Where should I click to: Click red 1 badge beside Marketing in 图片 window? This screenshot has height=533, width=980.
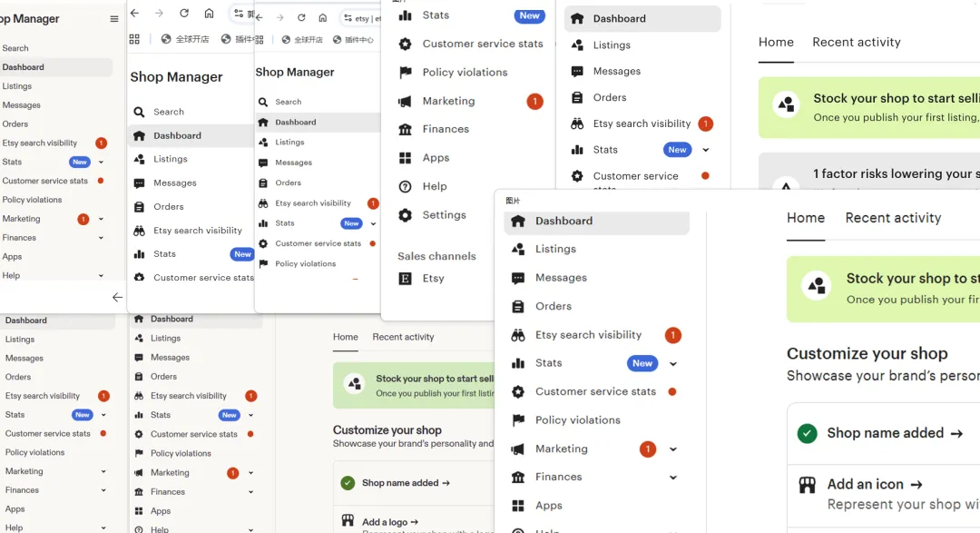648,449
